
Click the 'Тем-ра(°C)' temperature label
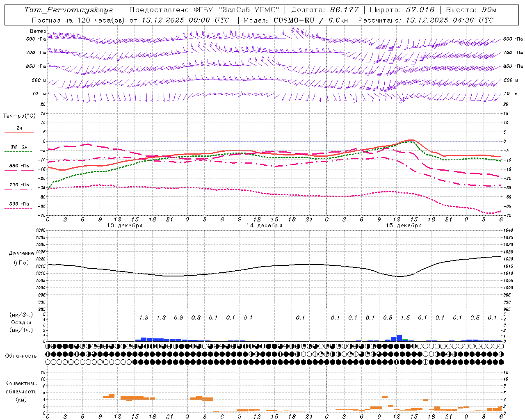[x=19, y=116]
